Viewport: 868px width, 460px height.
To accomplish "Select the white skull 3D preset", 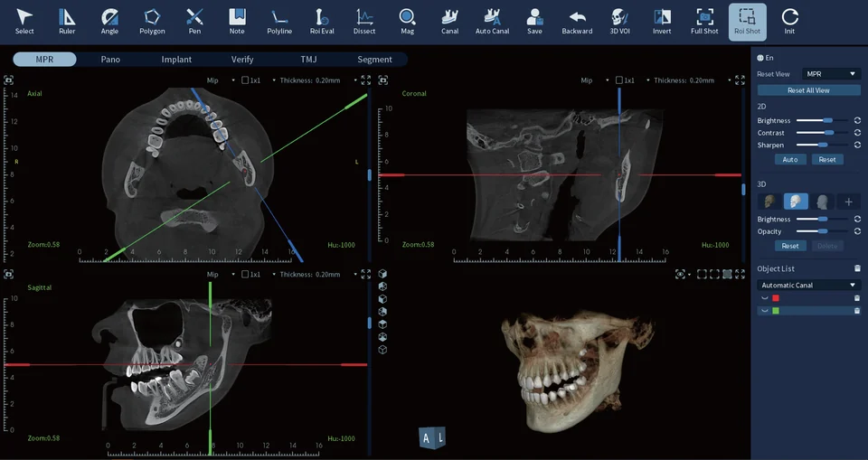I will pos(796,202).
